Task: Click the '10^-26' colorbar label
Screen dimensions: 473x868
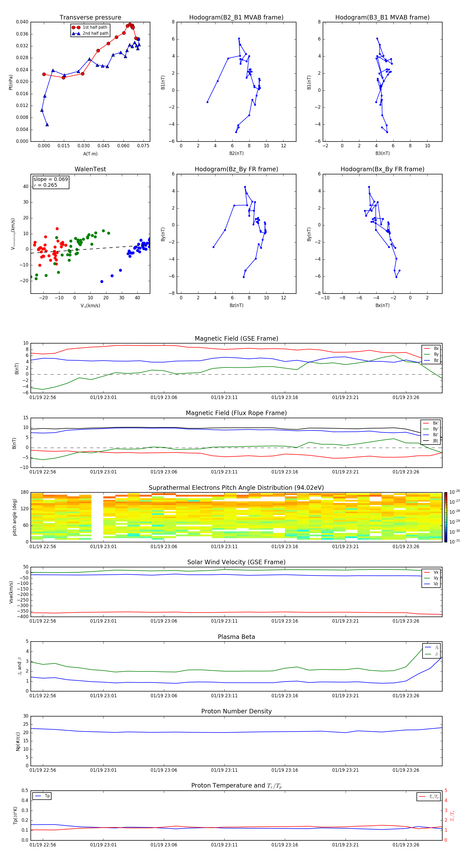Action: (x=455, y=492)
